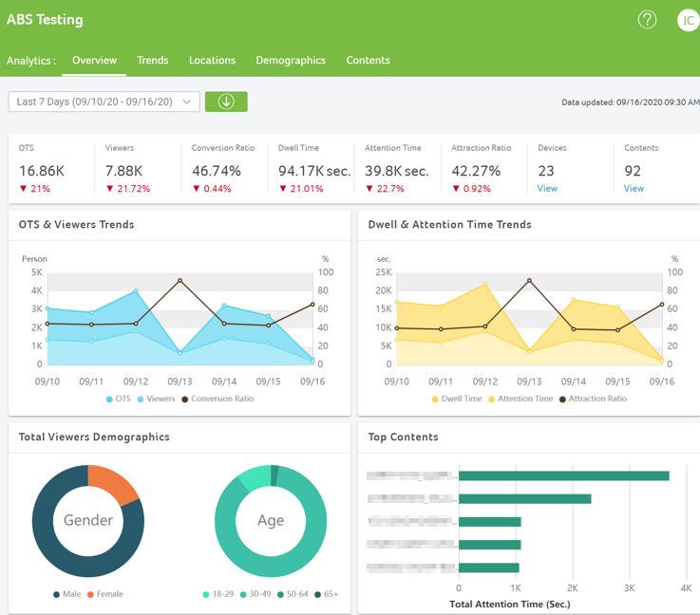Toggle the 65+ age legend marker
This screenshot has height=615, width=700.
(x=318, y=594)
